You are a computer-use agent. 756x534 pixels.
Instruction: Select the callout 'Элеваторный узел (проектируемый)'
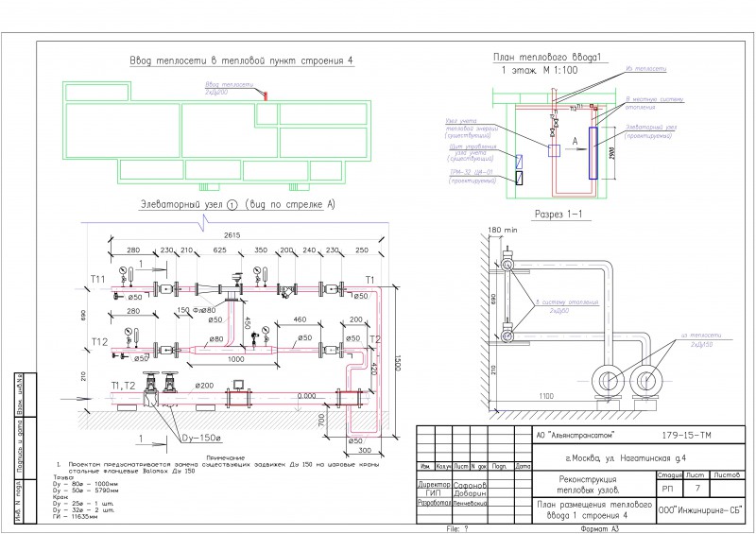[x=651, y=131]
